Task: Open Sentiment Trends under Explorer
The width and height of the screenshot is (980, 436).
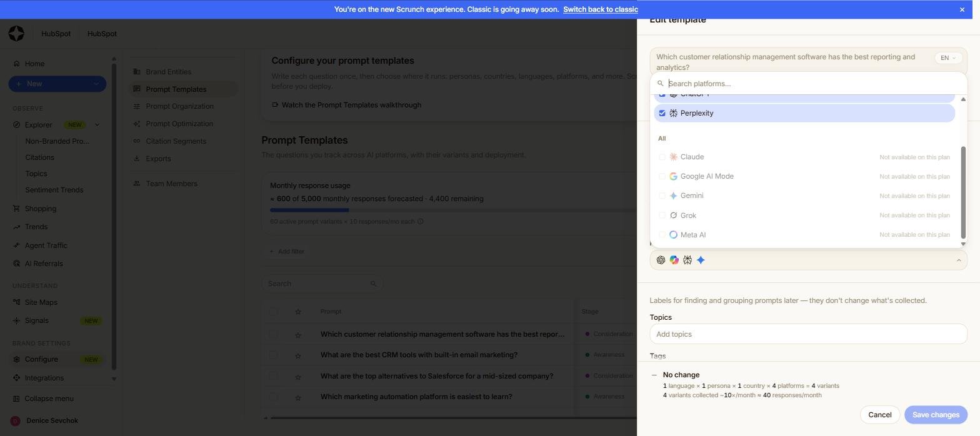Action: pos(54,190)
